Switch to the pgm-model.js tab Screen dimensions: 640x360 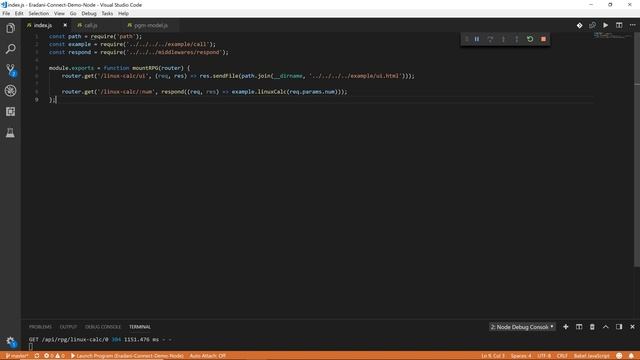tap(151, 25)
